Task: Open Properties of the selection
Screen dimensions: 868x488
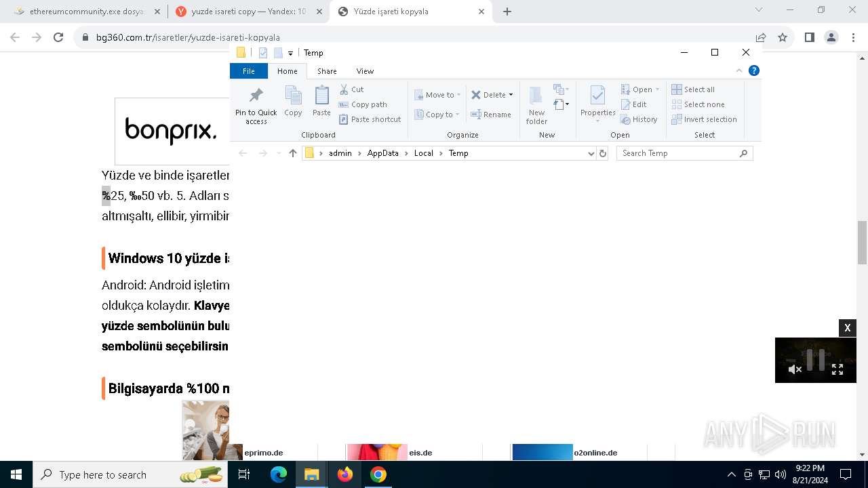Action: pos(597,104)
